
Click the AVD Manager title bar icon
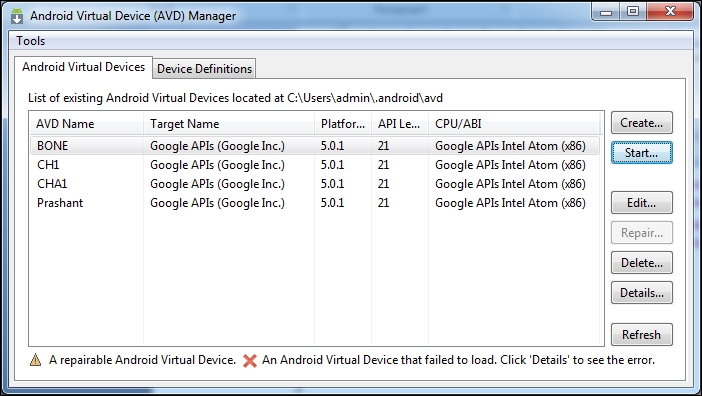click(17, 16)
